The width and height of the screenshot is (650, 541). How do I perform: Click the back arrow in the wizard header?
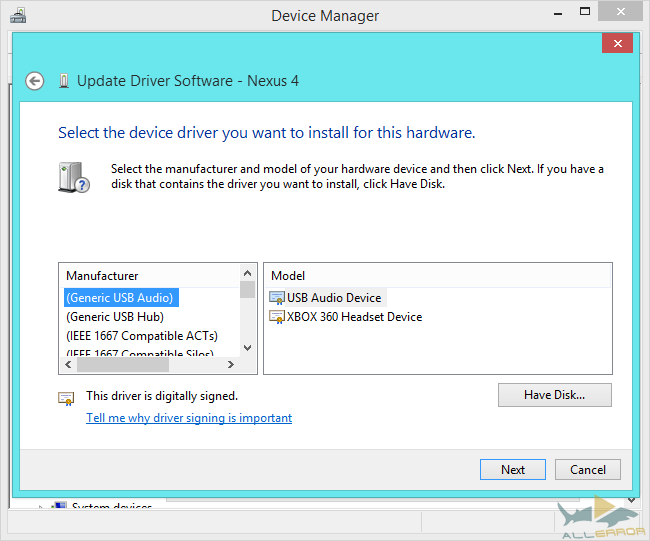click(x=35, y=81)
